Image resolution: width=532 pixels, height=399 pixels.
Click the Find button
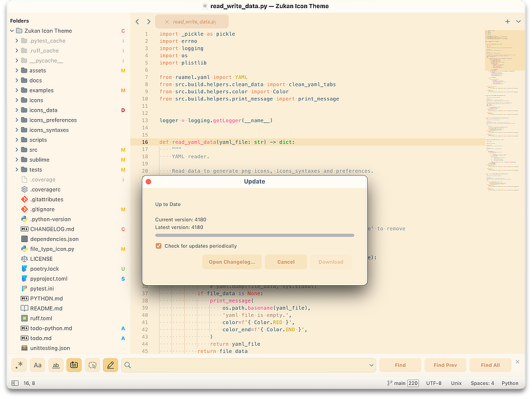tap(400, 365)
